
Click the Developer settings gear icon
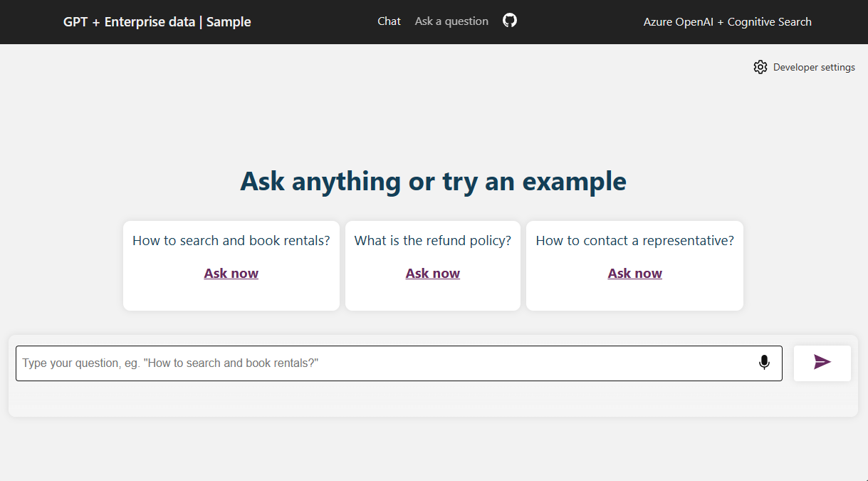point(760,67)
